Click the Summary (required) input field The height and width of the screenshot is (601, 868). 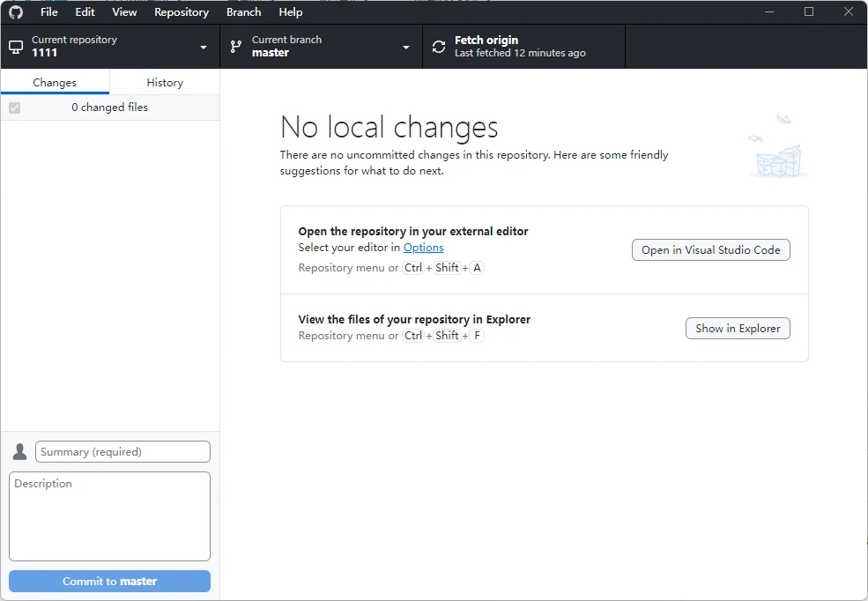point(122,452)
